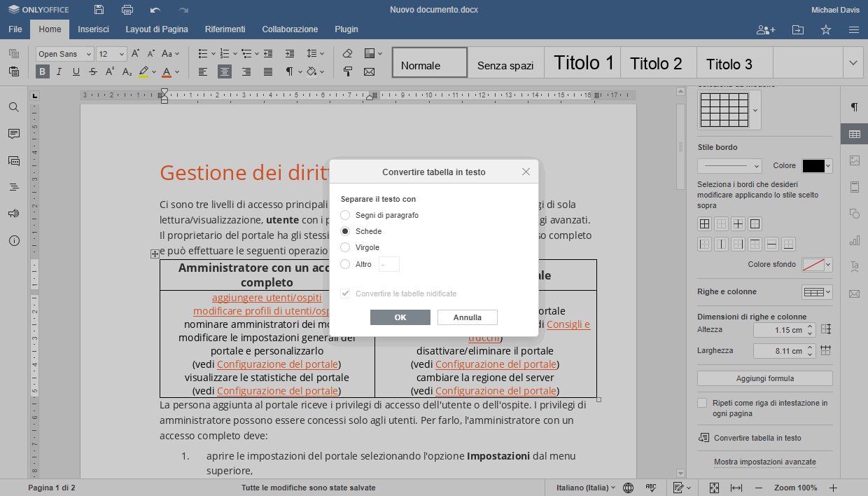
Task: Align the paragraph right
Action: [x=246, y=71]
